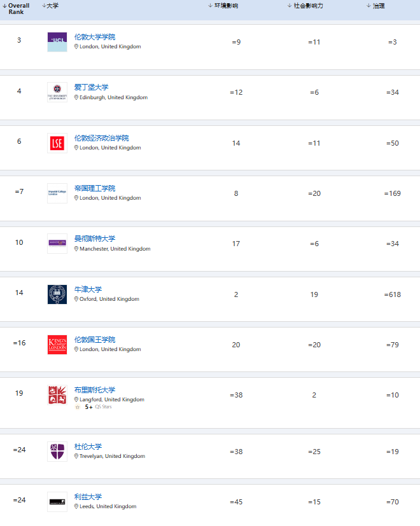Toggle sort order on 治理 column
The height and width of the screenshot is (526, 420).
click(x=367, y=6)
